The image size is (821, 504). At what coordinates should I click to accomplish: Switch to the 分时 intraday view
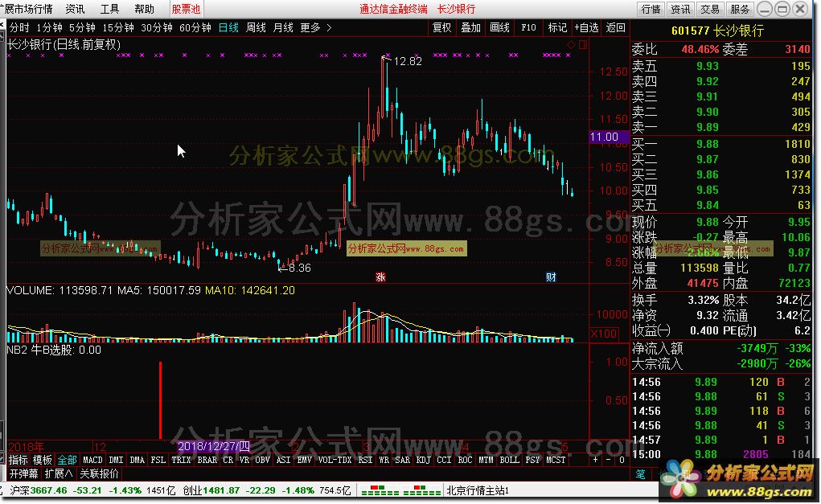18,28
